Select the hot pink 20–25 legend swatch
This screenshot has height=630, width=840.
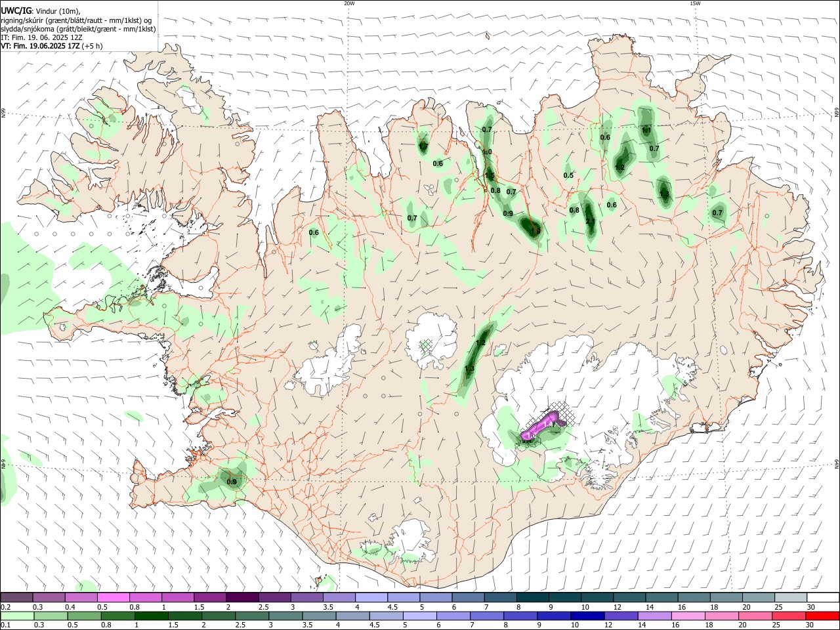tap(756, 616)
